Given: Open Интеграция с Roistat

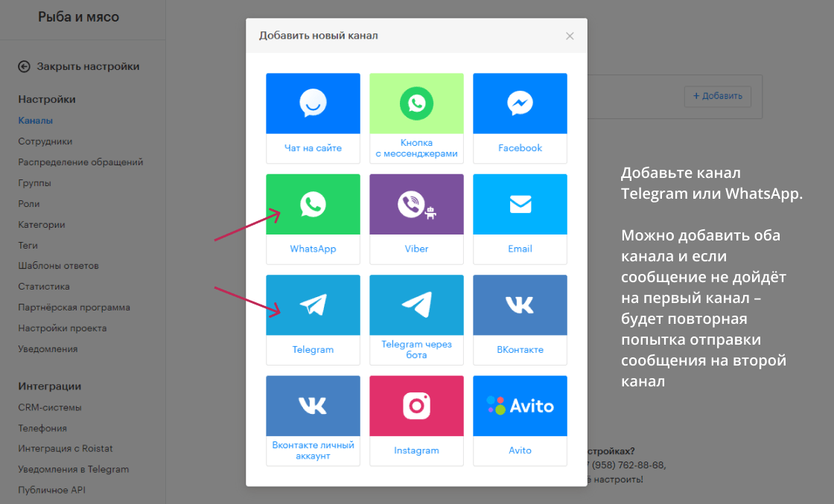Looking at the screenshot, I should coord(66,449).
